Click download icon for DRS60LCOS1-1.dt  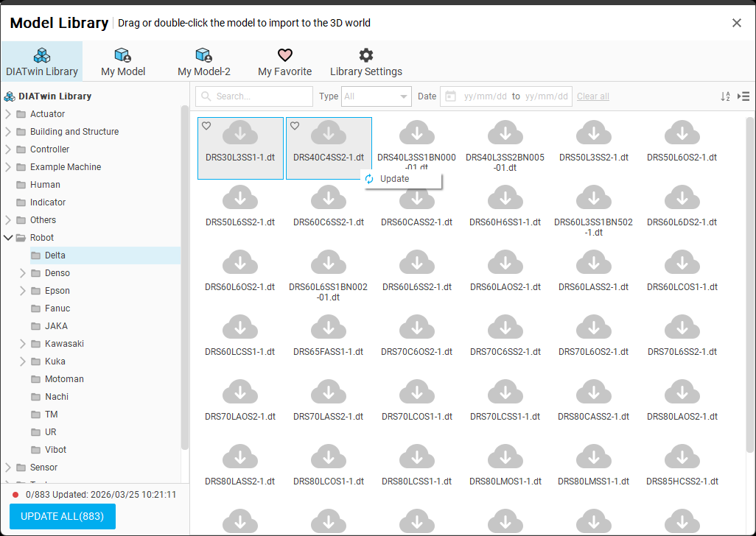(x=682, y=262)
